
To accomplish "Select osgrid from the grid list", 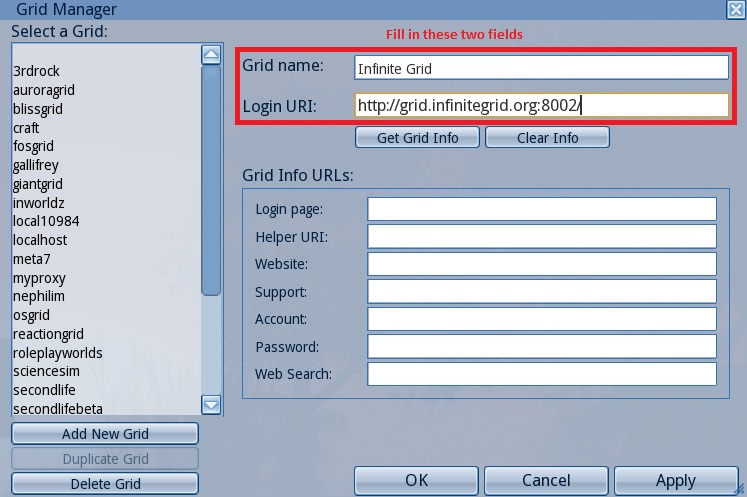I will 31,315.
